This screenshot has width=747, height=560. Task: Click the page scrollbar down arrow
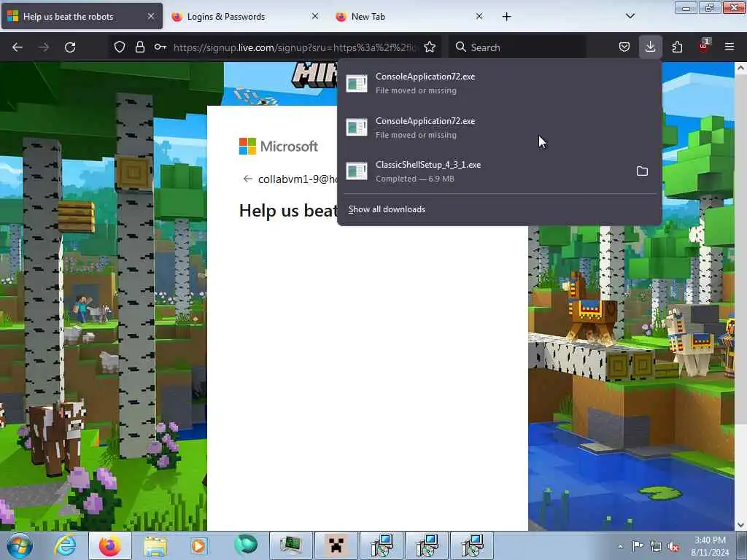click(741, 525)
